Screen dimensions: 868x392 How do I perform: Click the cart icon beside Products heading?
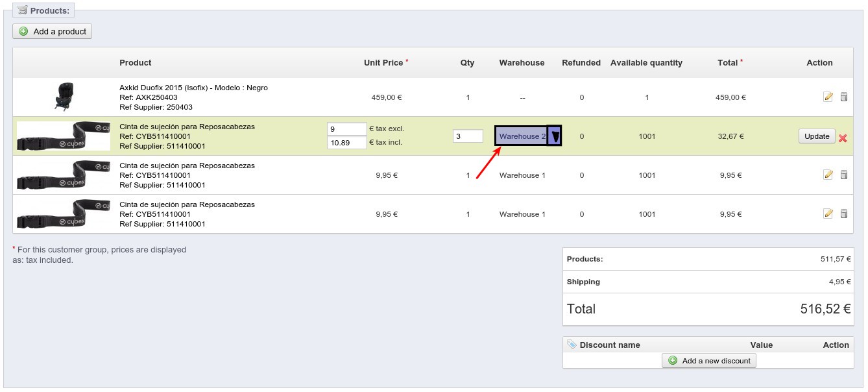click(x=22, y=10)
